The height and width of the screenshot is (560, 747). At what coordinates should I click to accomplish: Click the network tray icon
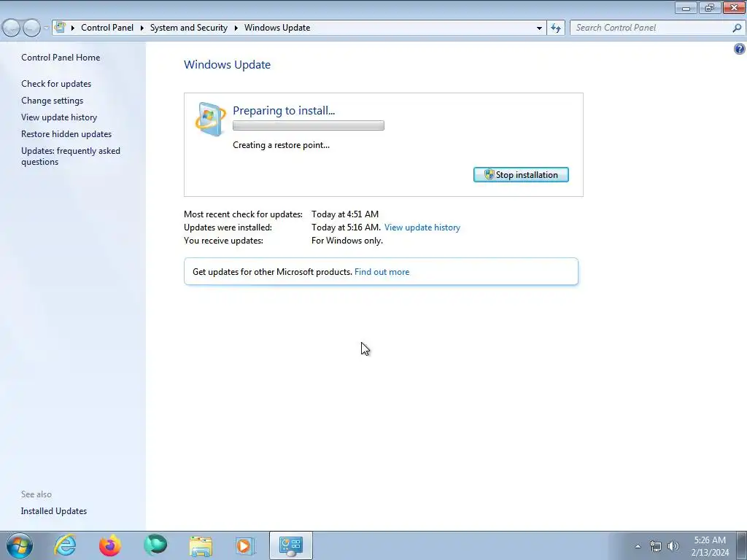[656, 546]
